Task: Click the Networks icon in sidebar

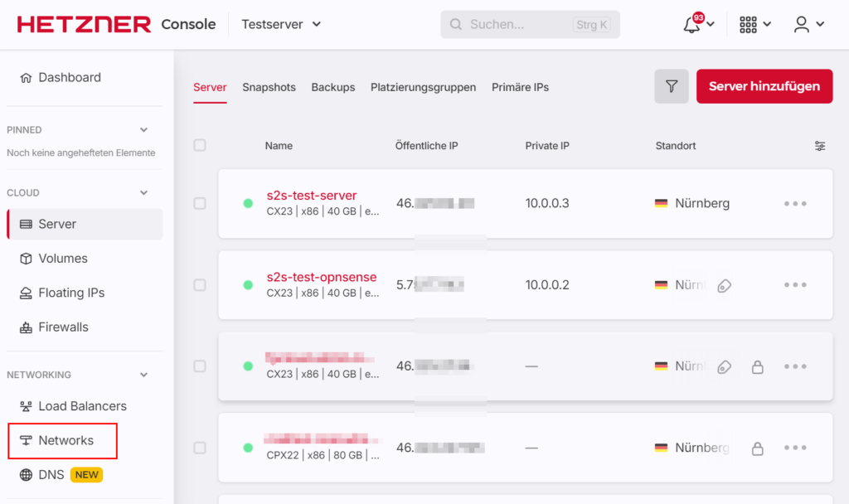Action: tap(26, 441)
